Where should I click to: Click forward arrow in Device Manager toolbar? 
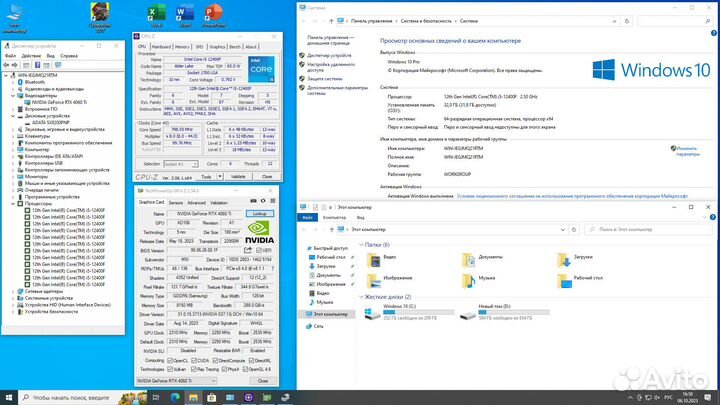pyautogui.click(x=15, y=65)
